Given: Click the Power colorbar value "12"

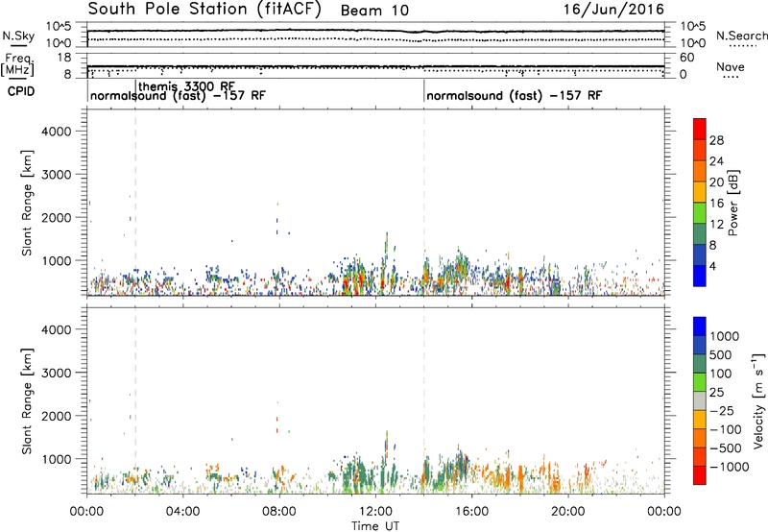Looking at the screenshot, I should pos(716,225).
